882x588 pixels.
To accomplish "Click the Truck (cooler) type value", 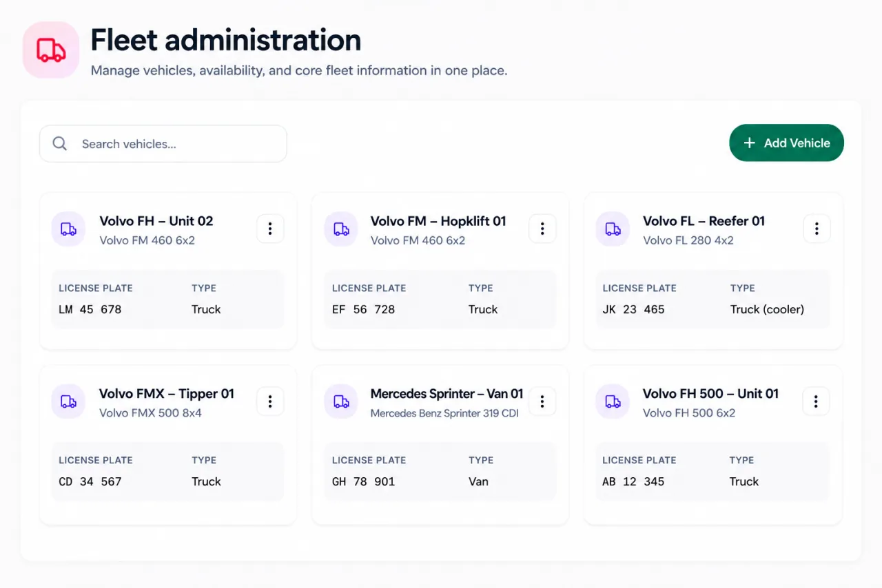I will pyautogui.click(x=767, y=309).
